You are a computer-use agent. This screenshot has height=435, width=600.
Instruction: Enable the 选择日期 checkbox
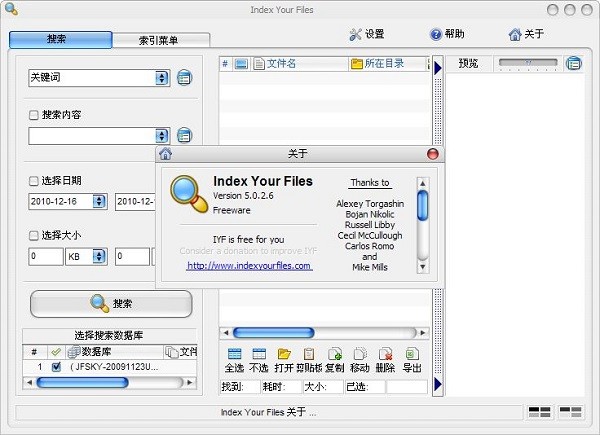click(x=34, y=181)
